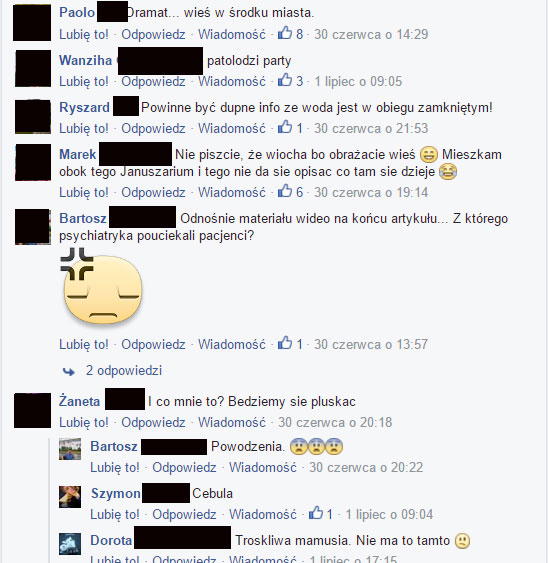
Task: Click the reply arrow icon next to 2 odpowiedzi
Action: pyautogui.click(x=69, y=371)
